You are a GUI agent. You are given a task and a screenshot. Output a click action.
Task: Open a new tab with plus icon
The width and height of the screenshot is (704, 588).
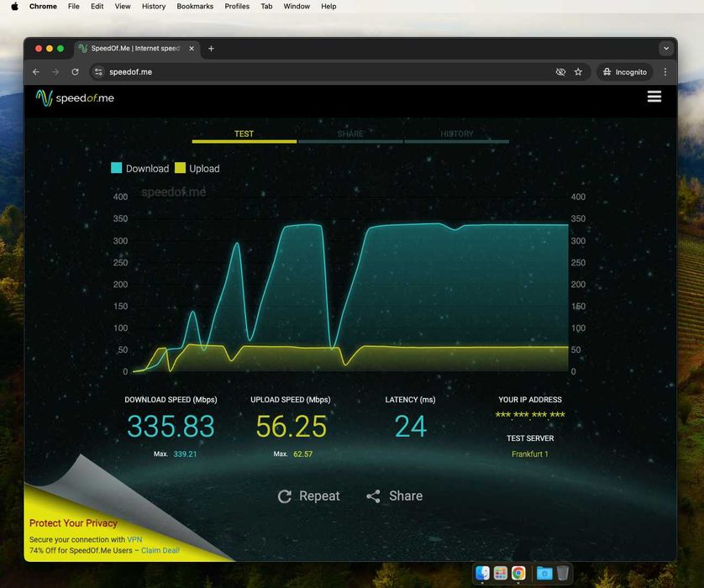point(211,49)
